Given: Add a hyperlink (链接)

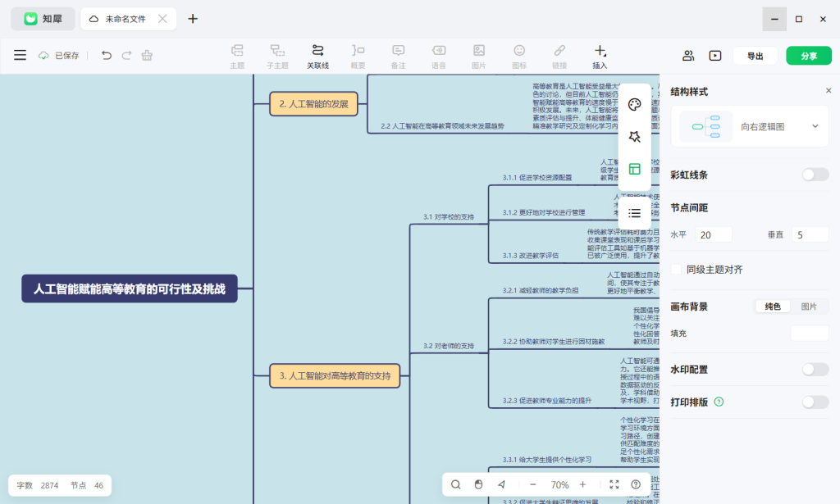Looking at the screenshot, I should (x=559, y=57).
